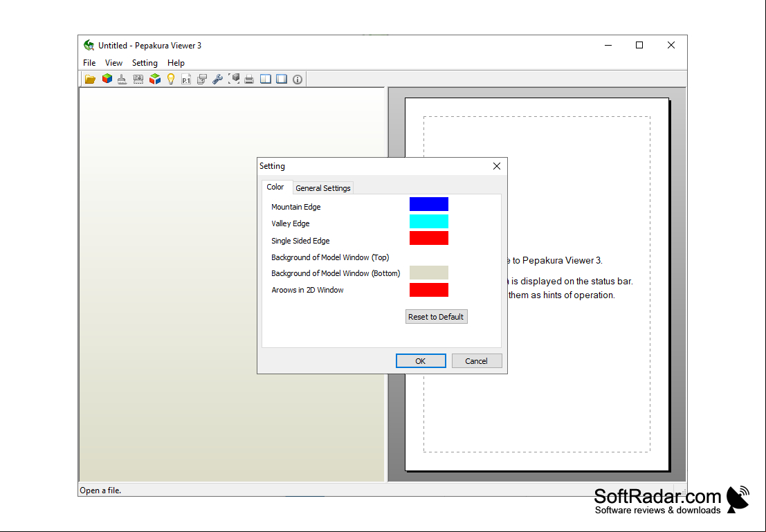Image resolution: width=766 pixels, height=532 pixels.
Task: Click the exploded cube animation icon
Action: coord(155,79)
